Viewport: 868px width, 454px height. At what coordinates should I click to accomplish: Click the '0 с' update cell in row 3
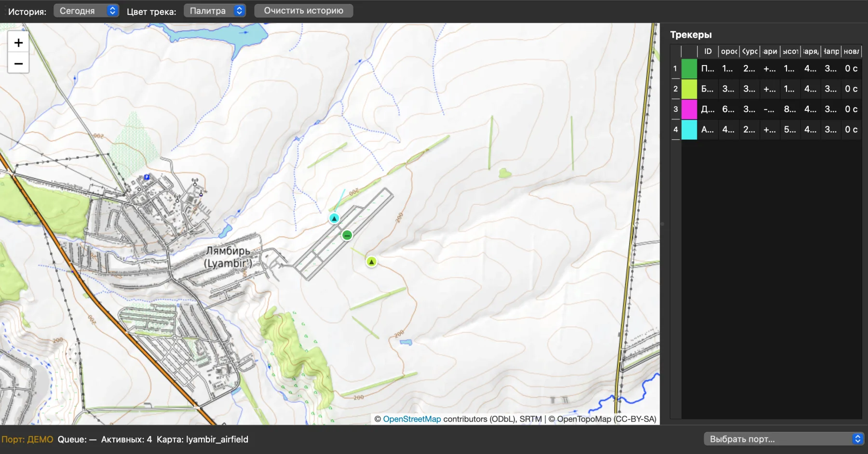click(x=852, y=109)
